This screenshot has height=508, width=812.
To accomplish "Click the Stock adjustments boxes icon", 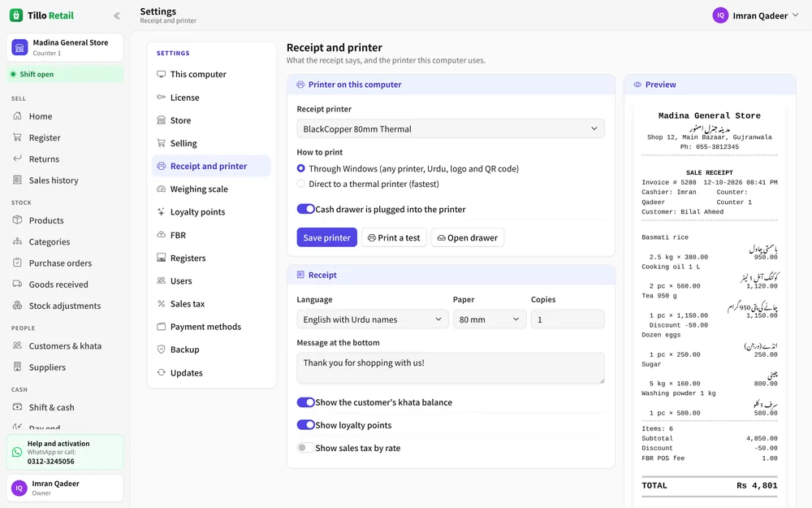I will click(18, 306).
